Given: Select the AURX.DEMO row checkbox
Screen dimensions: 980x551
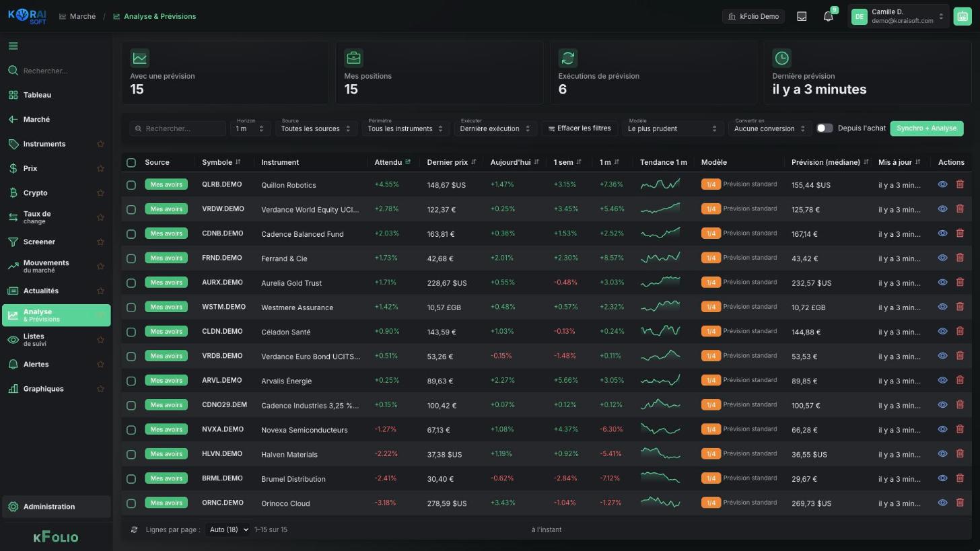Looking at the screenshot, I should tap(131, 283).
